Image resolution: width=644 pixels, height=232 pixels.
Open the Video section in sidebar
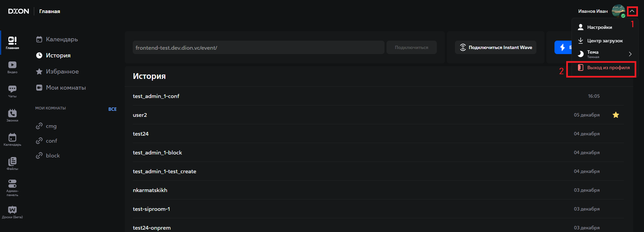[12, 67]
